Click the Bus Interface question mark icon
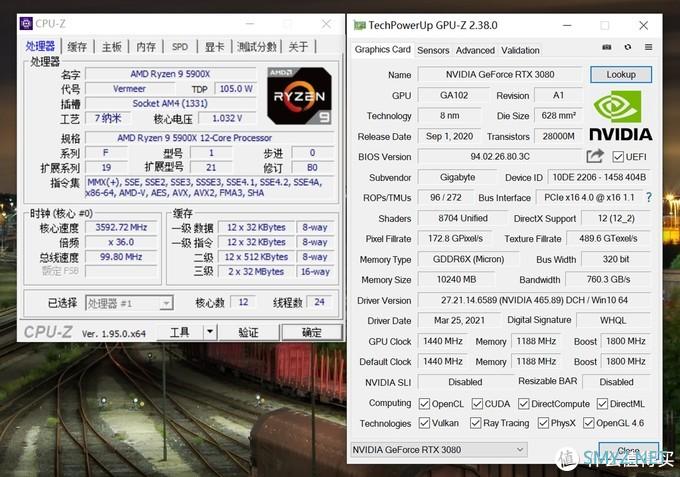This screenshot has width=680, height=477. 648,198
